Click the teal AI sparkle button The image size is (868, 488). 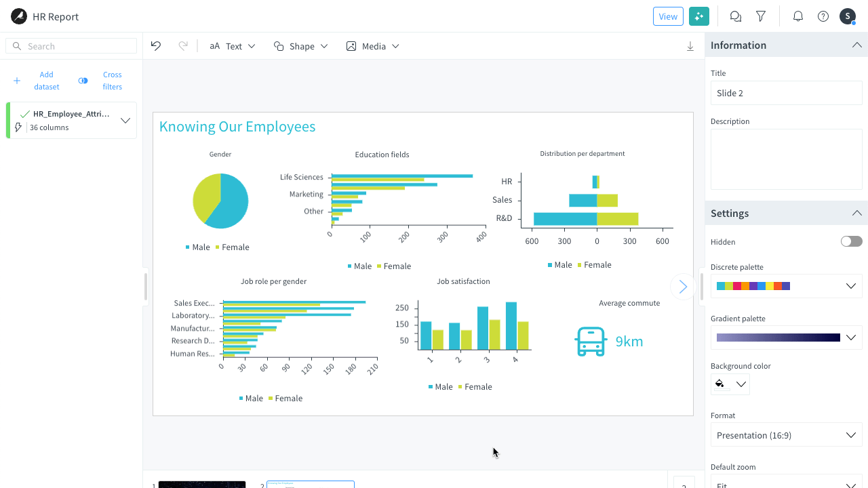tap(698, 16)
